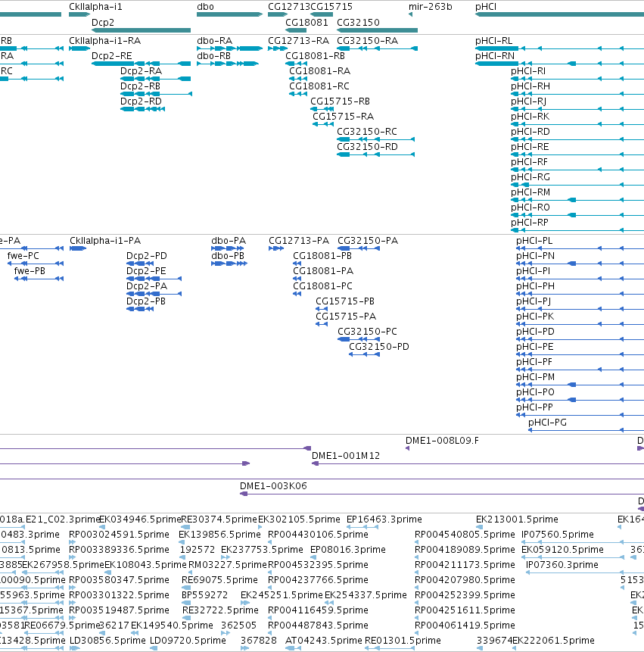
Task: Select the mir-263b gene label
Action: click(430, 7)
